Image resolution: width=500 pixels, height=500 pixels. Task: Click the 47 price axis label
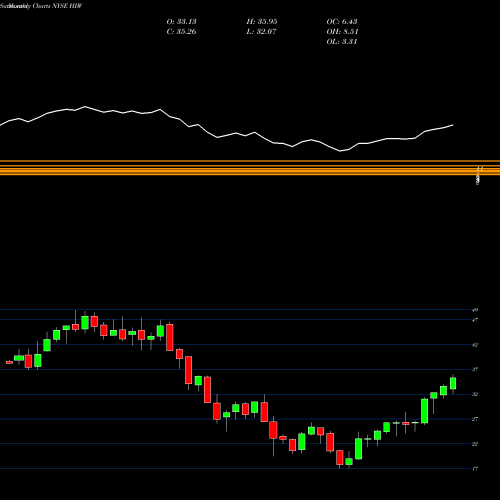coord(475,320)
